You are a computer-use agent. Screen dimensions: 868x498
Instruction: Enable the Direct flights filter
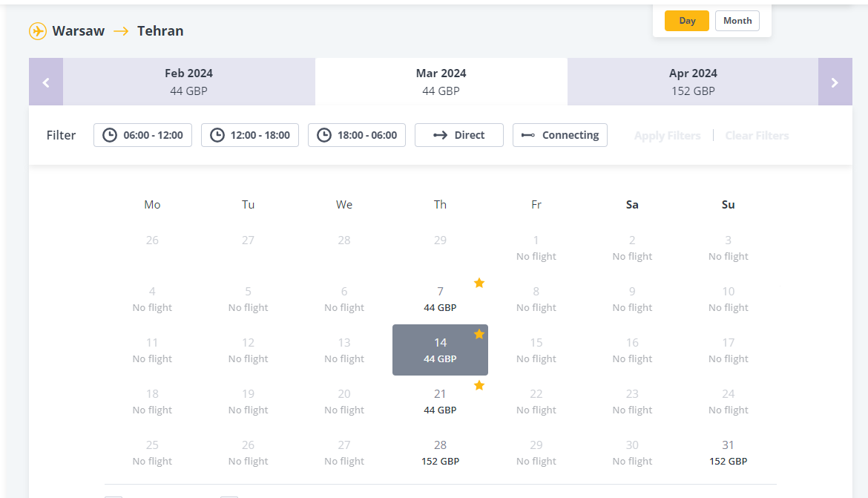tap(459, 135)
